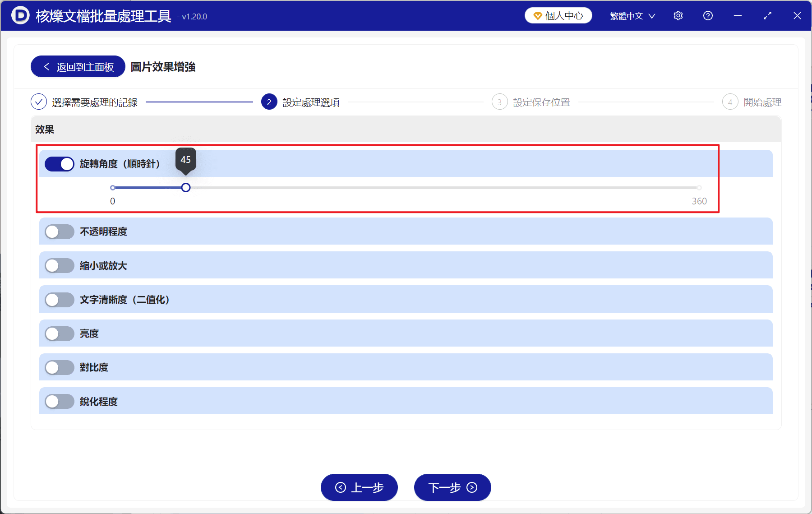
Task: Open the 繁體中文 language dropdown
Action: coord(632,15)
